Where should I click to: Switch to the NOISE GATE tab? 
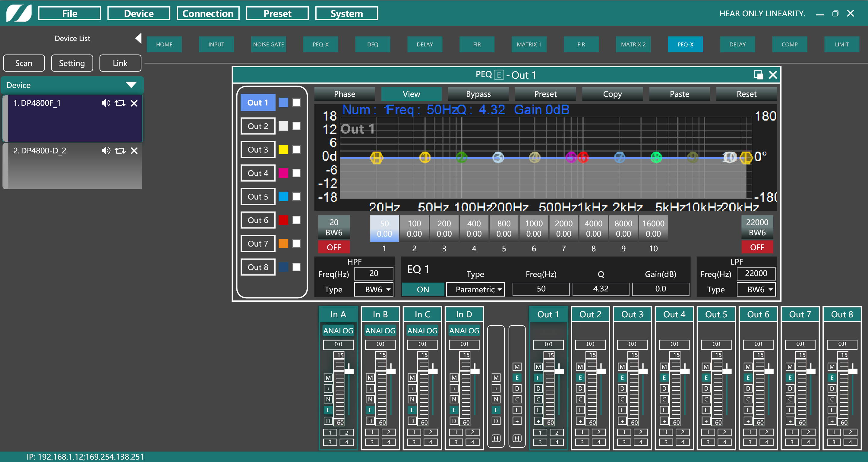[x=268, y=44]
